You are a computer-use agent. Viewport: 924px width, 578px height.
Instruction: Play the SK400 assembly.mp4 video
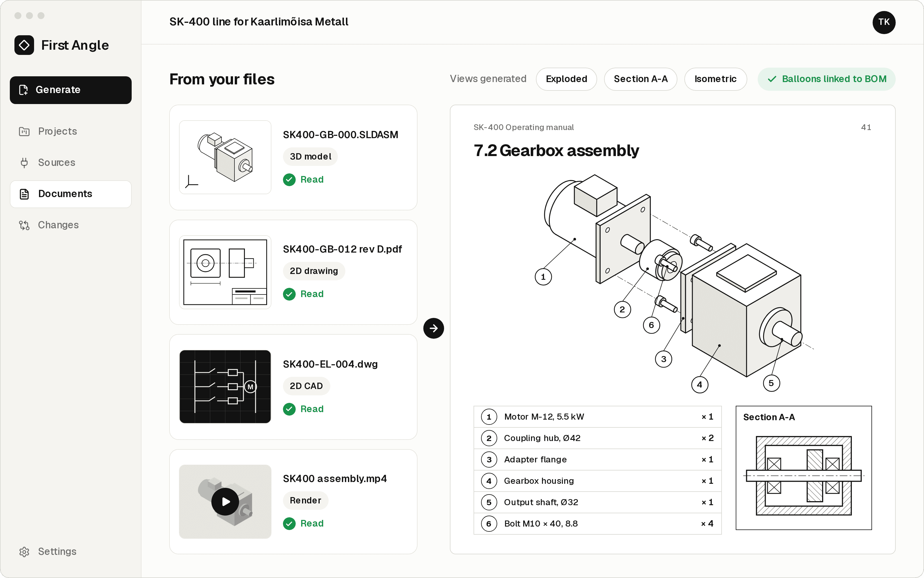point(225,501)
